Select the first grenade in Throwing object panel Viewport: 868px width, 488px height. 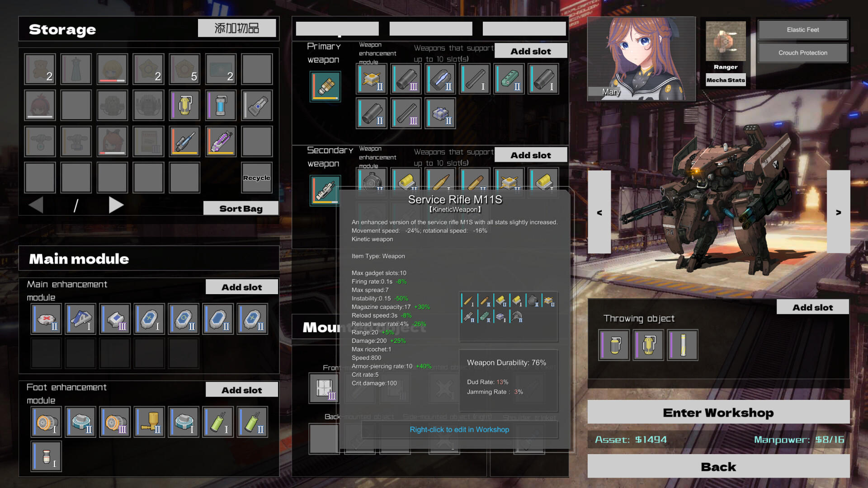tap(613, 345)
